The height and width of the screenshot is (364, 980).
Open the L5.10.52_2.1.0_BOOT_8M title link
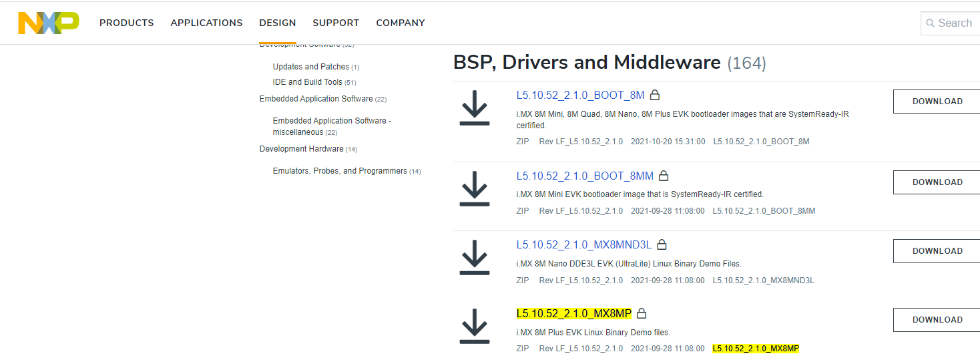(x=580, y=95)
